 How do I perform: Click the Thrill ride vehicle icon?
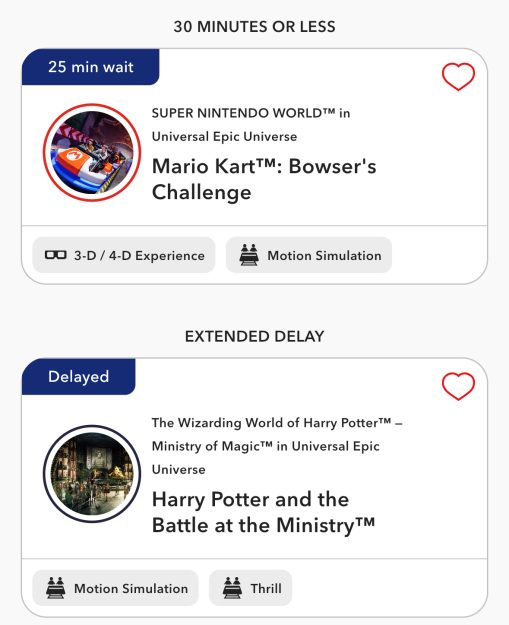[232, 588]
